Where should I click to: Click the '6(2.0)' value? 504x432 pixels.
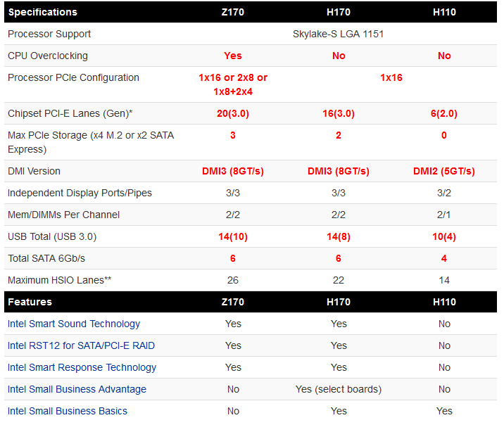click(x=444, y=114)
